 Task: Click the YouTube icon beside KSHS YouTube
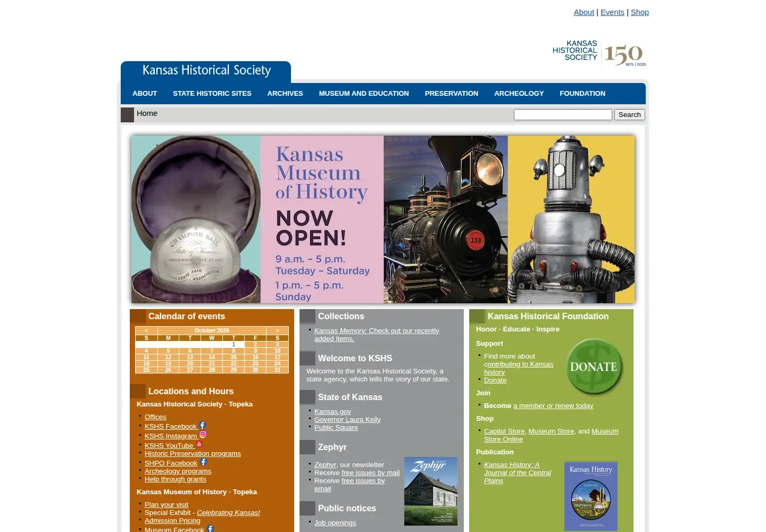point(199,444)
